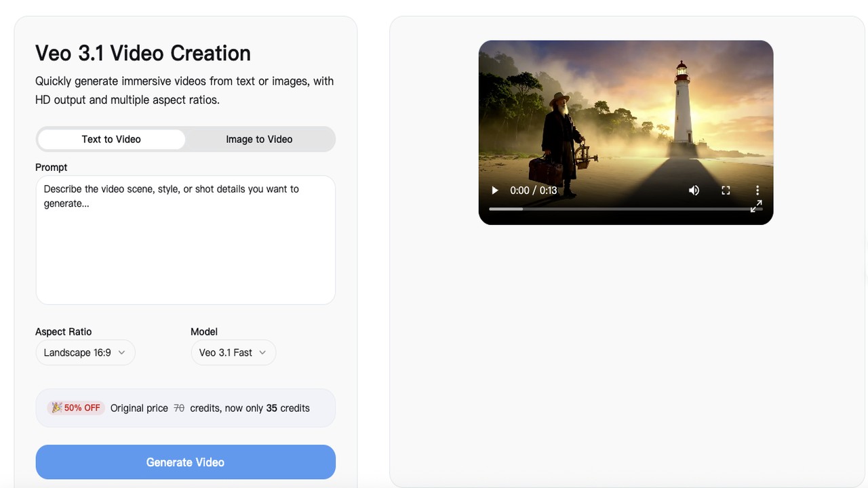Click the 'Veo 3.1 Video Creation' heading
Image resolution: width=868 pixels, height=488 pixels.
(x=143, y=53)
